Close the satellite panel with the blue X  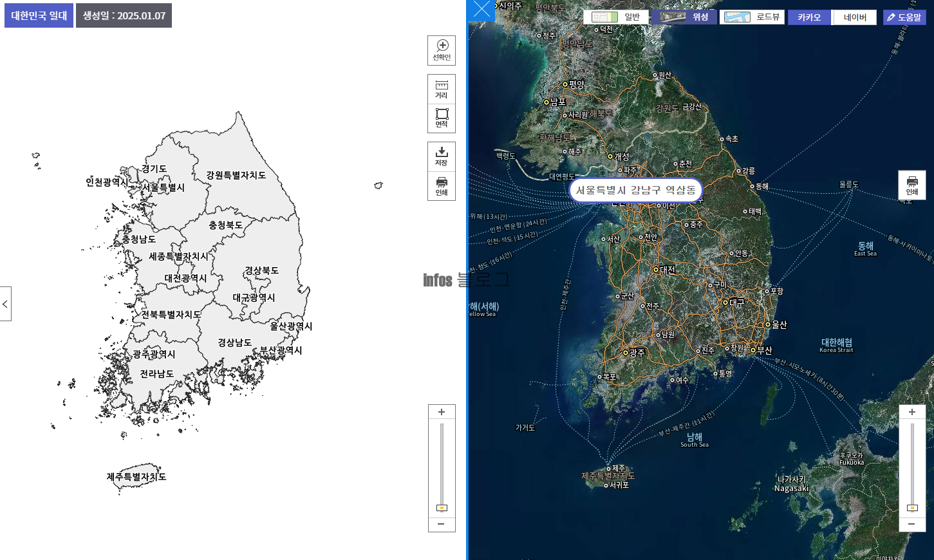[481, 10]
